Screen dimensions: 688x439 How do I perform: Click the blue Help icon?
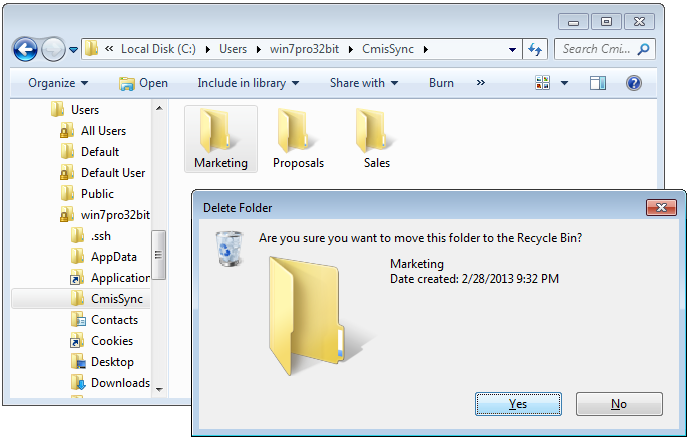634,83
